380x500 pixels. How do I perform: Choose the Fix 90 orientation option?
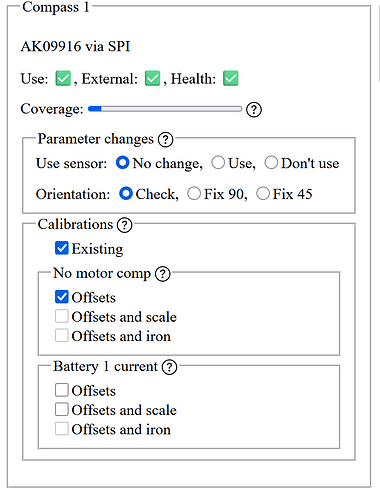pyautogui.click(x=194, y=193)
